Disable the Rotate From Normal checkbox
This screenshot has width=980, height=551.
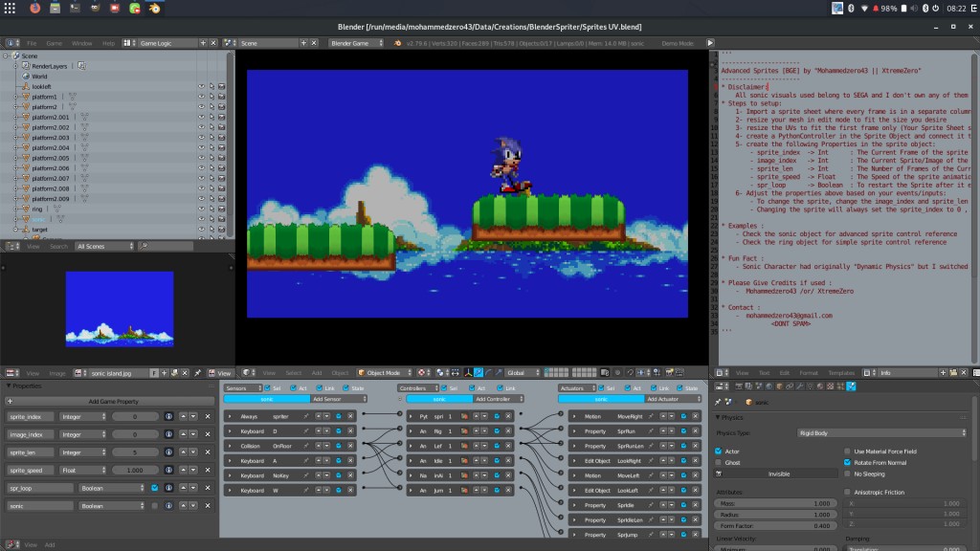(x=847, y=462)
